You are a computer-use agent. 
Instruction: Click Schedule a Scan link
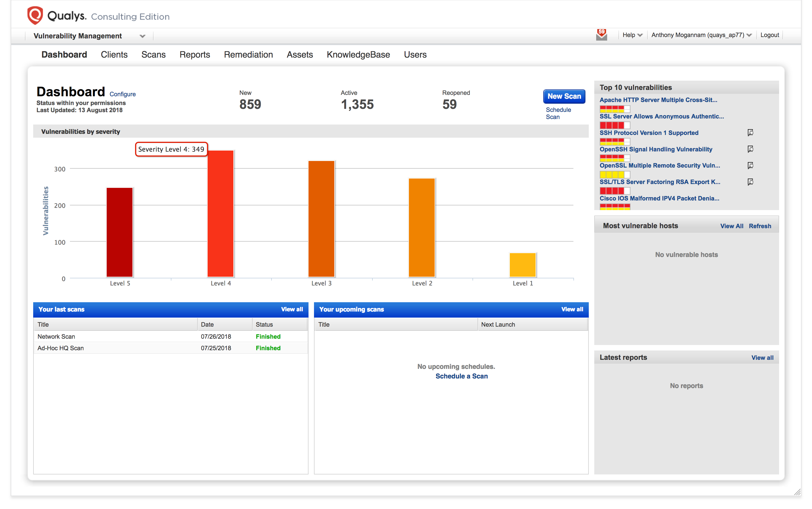pos(461,376)
